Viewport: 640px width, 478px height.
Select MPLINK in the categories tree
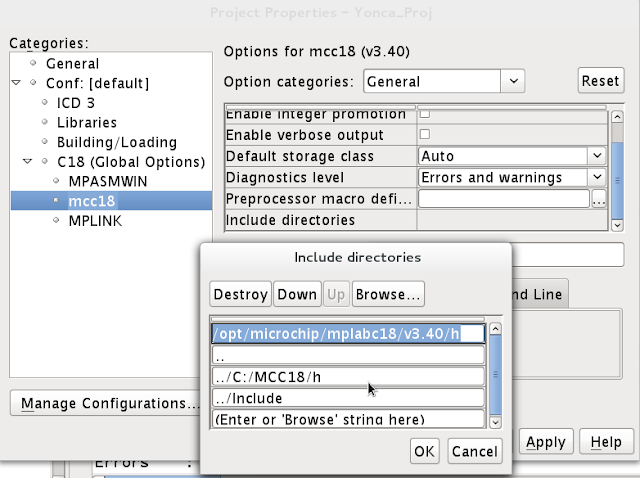point(94,220)
